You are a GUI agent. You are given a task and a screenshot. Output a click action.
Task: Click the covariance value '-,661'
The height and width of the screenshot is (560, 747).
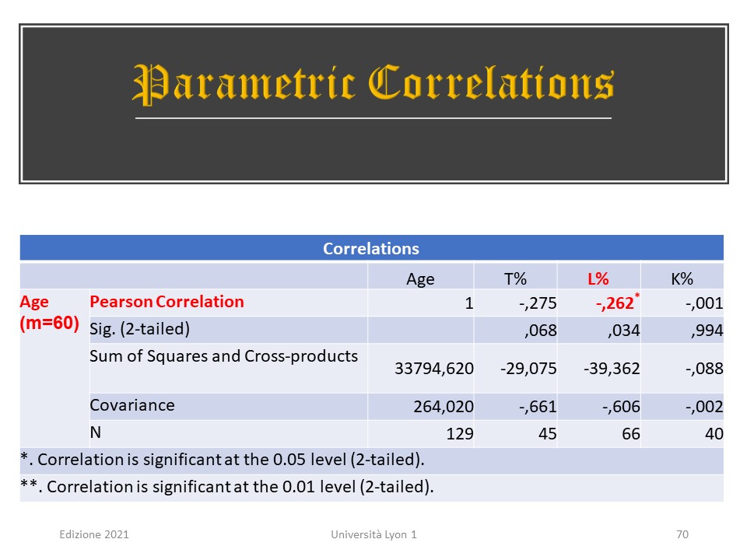538,407
